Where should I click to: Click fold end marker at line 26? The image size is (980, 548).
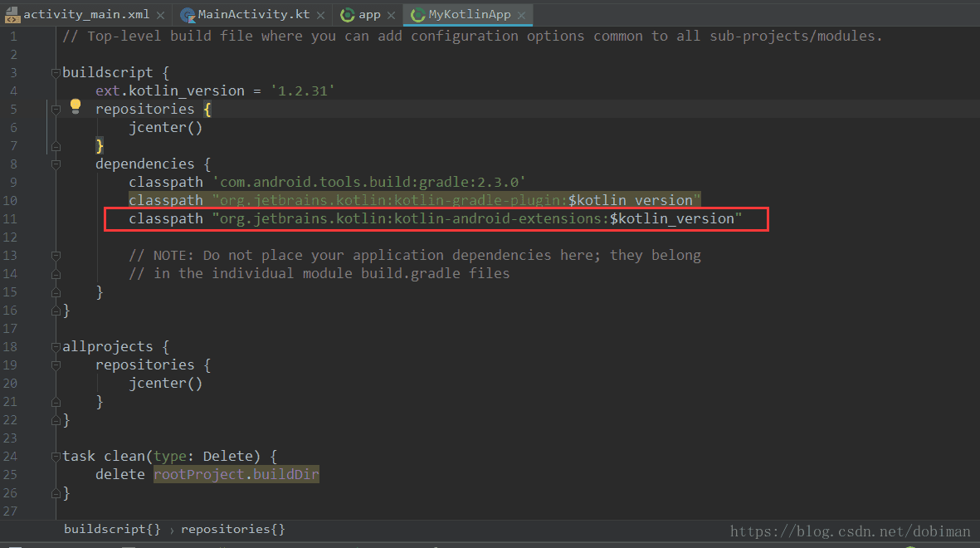pyautogui.click(x=56, y=493)
